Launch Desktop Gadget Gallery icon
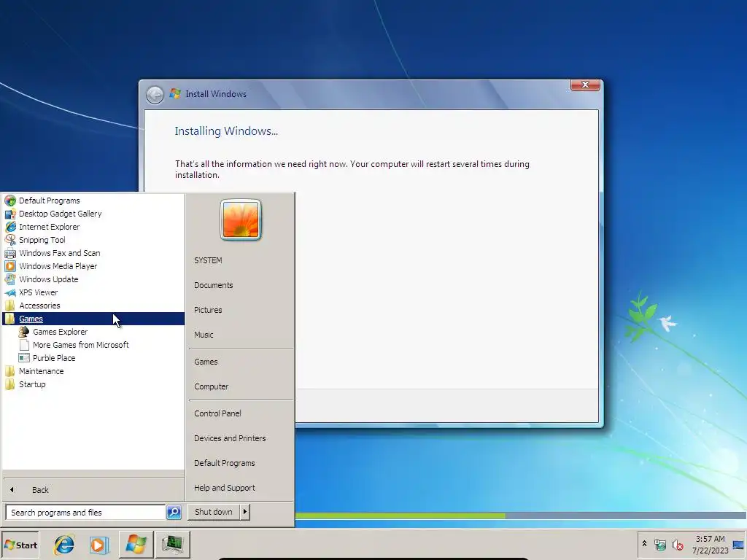Screen dimensions: 747x560 click(x=10, y=214)
